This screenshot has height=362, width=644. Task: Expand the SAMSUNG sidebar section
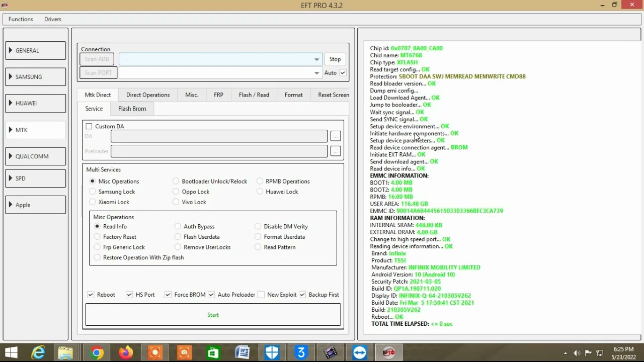[x=35, y=77]
